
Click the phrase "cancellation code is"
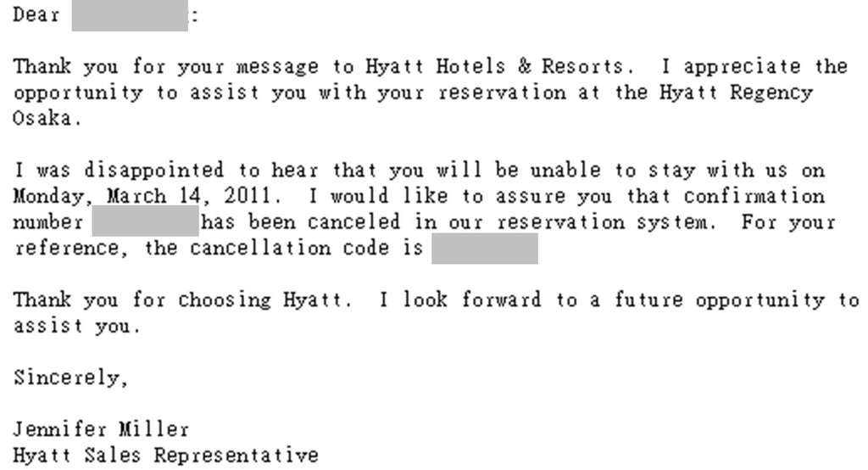[307, 249]
